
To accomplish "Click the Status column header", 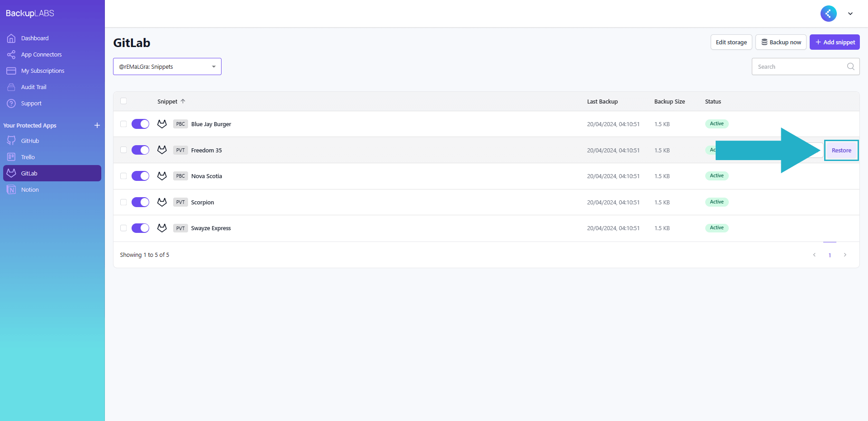I will [713, 102].
